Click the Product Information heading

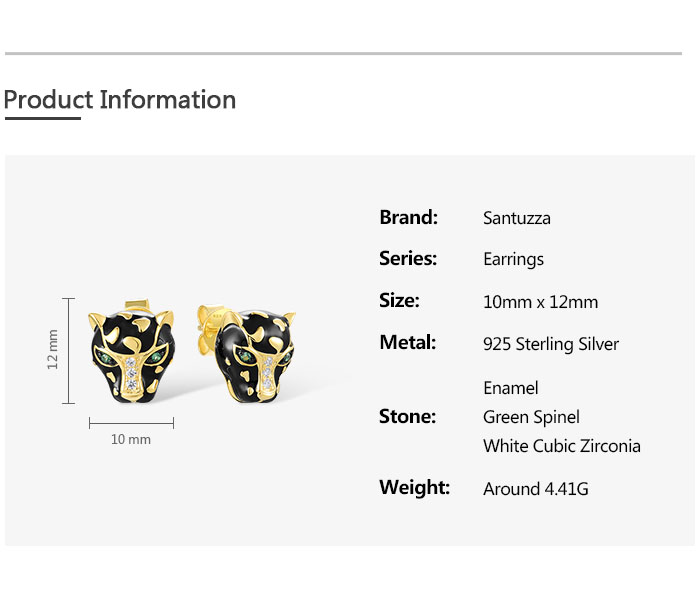click(x=120, y=100)
